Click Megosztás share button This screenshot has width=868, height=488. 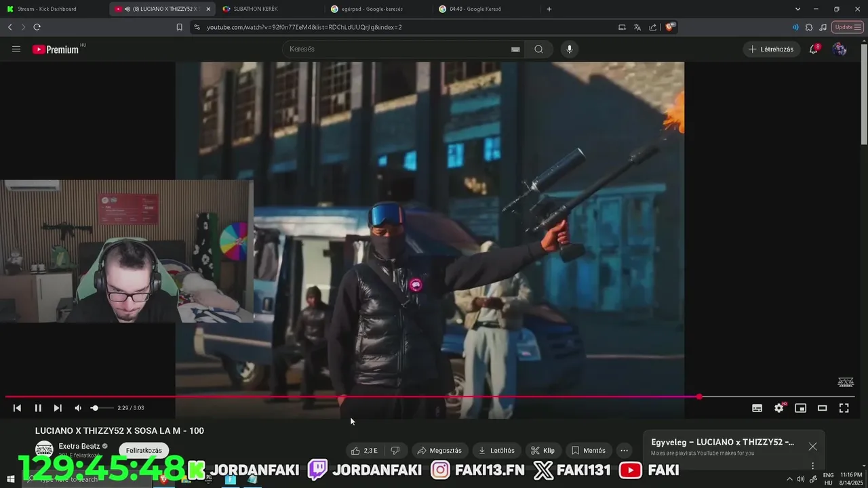439,450
